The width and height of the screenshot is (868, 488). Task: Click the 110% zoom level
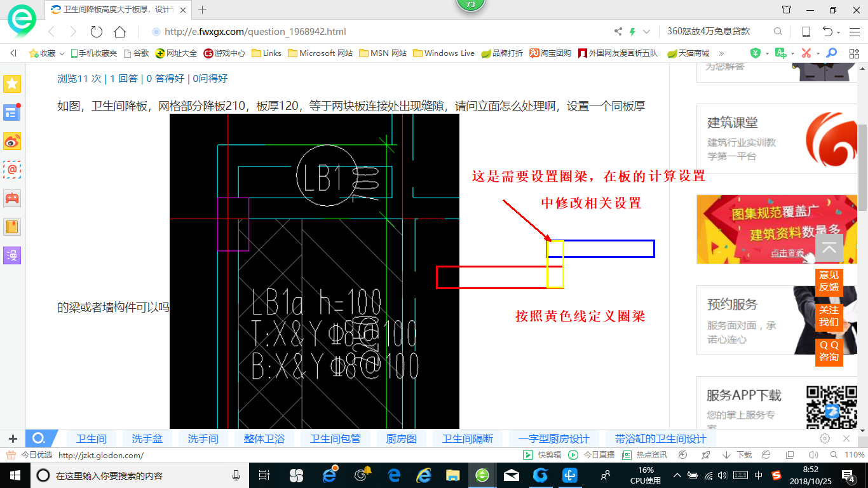pyautogui.click(x=854, y=455)
